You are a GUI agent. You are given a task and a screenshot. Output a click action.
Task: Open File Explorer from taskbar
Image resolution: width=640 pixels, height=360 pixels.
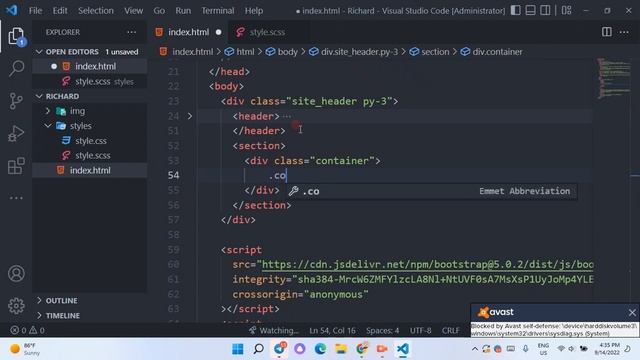point(341,349)
